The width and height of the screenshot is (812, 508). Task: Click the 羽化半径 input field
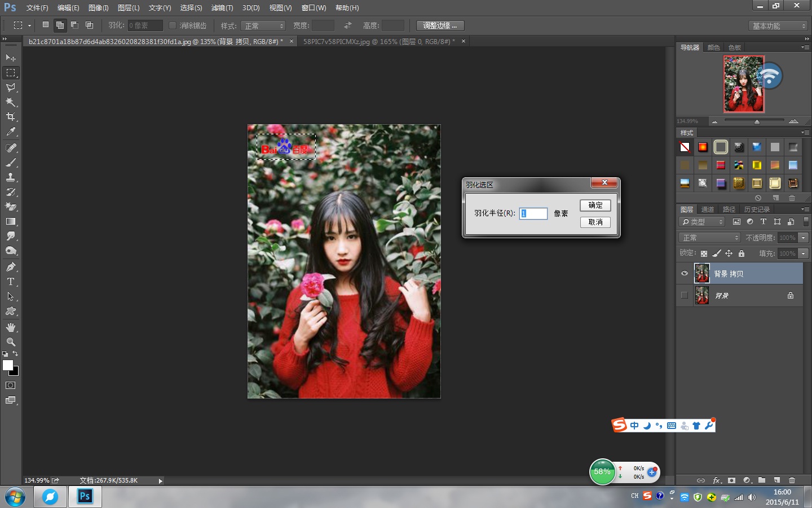(x=533, y=213)
